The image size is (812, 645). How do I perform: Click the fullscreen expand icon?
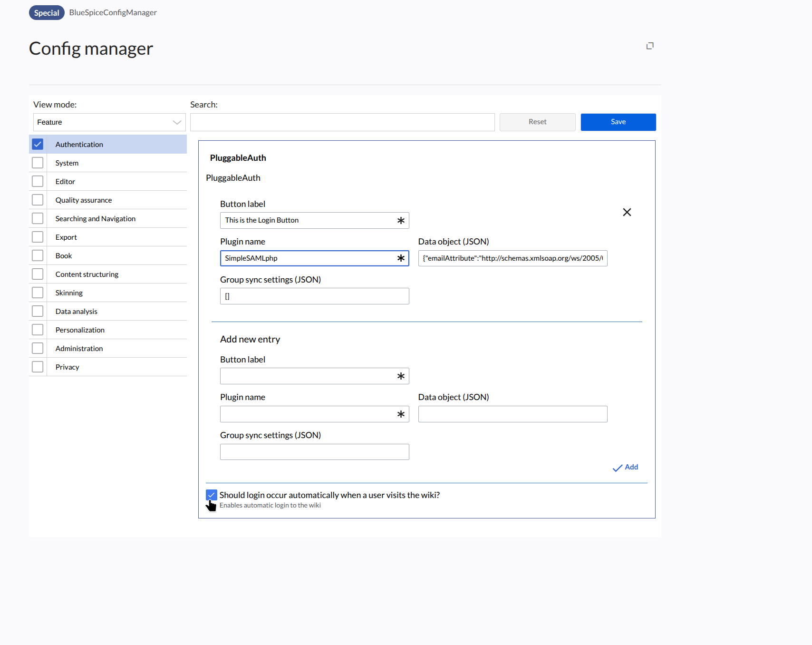coord(650,46)
